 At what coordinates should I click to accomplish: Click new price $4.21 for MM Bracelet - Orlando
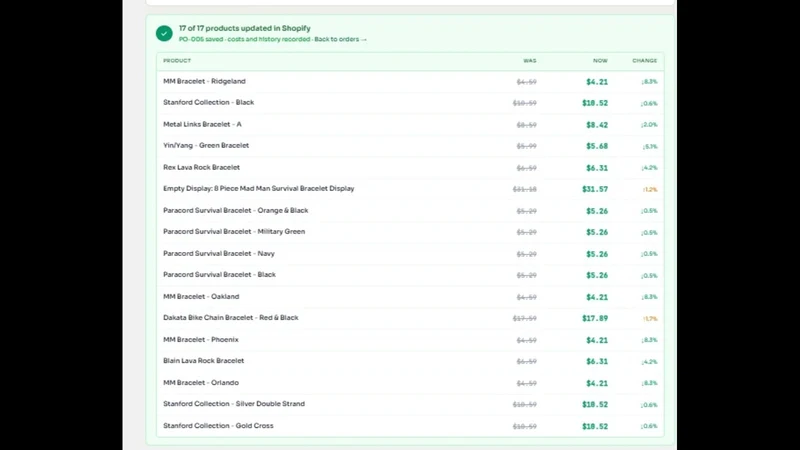click(x=597, y=383)
